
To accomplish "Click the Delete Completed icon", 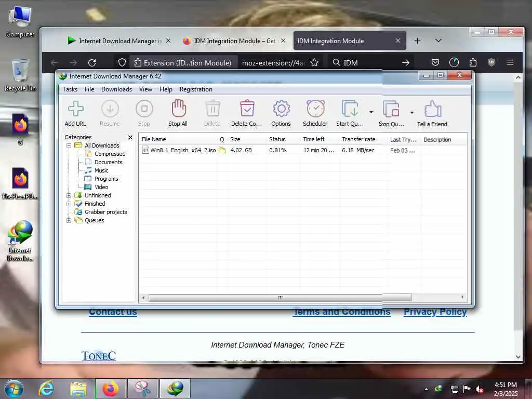I will 247,109.
